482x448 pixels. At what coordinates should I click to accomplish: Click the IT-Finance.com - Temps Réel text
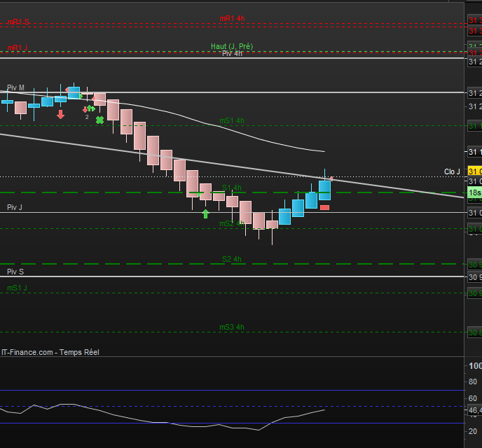(x=50, y=352)
